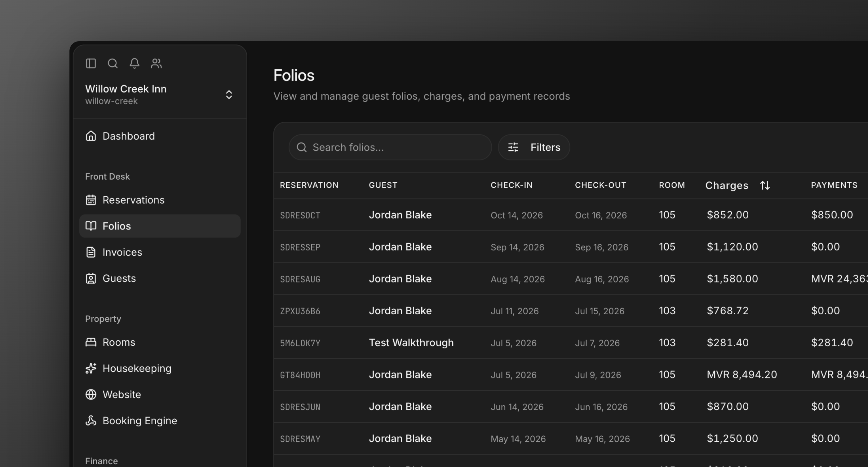Open Guests page
This screenshot has height=467, width=868.
point(160,278)
